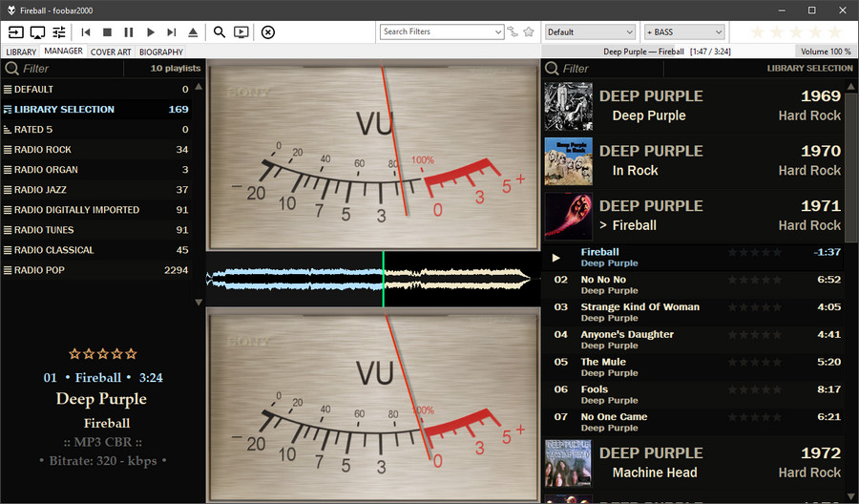
Task: Open the RADIO ORGAN playlist
Action: 95,170
